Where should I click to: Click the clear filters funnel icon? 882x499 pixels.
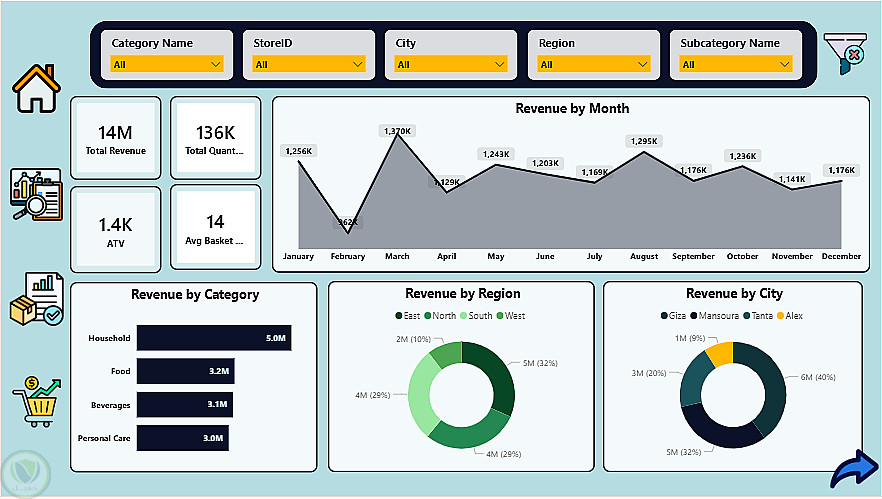coord(845,53)
